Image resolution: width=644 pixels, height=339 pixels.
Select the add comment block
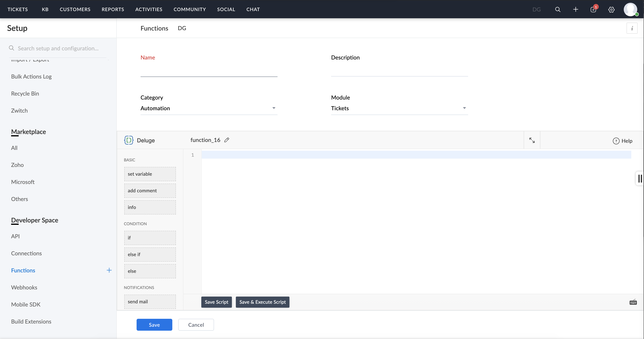tap(150, 191)
